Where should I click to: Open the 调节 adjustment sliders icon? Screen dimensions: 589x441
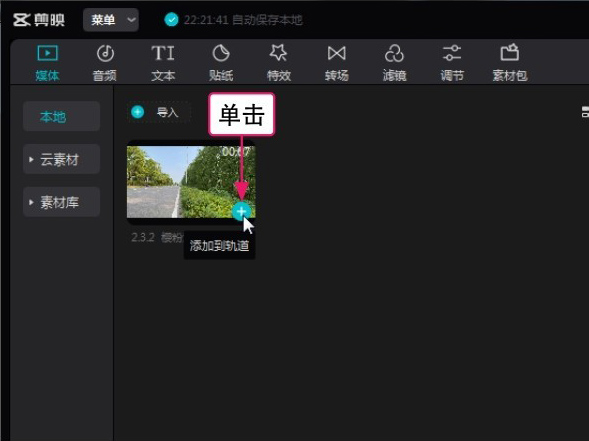[x=452, y=53]
